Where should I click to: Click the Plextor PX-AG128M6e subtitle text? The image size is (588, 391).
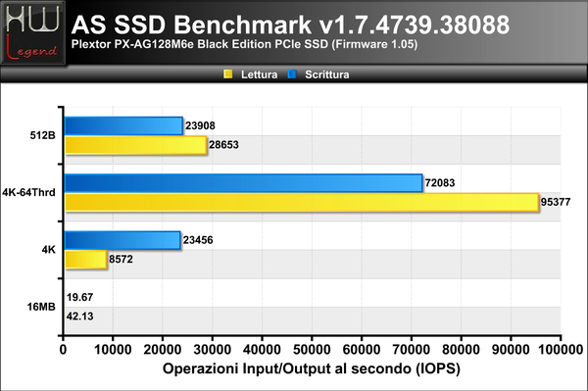(x=244, y=44)
